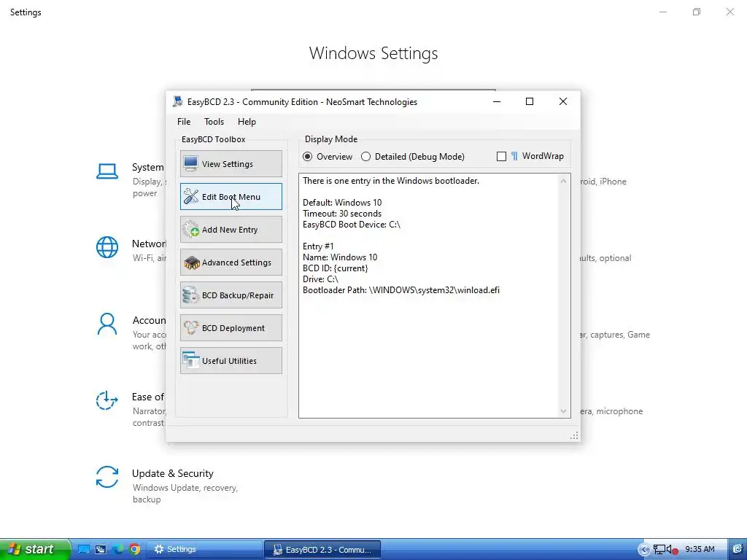Enable the WordWrap checkbox

501,156
